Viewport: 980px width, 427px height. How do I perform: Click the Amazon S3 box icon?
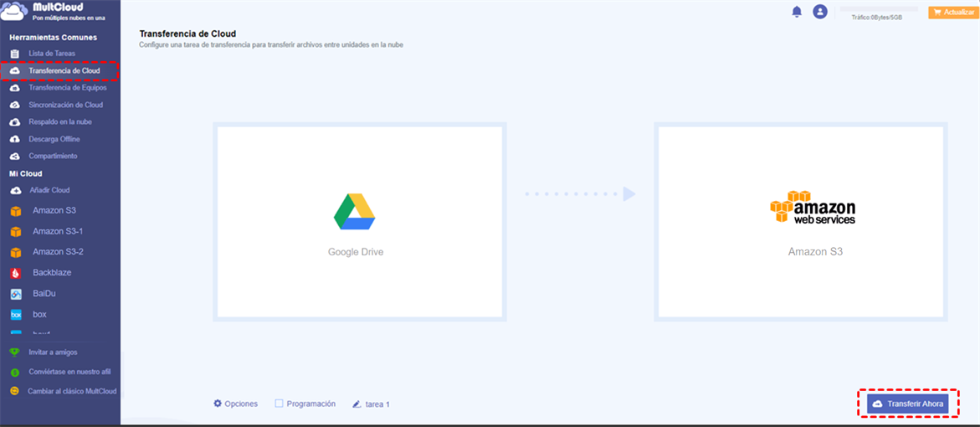click(16, 211)
